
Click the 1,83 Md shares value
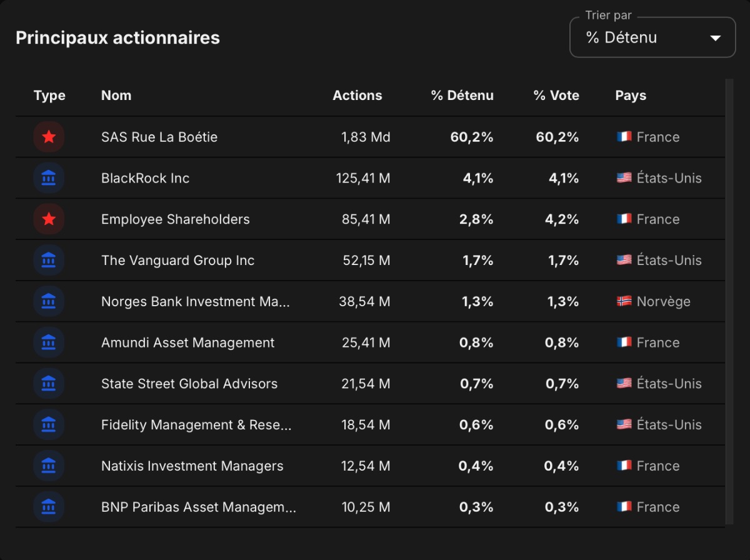(366, 137)
